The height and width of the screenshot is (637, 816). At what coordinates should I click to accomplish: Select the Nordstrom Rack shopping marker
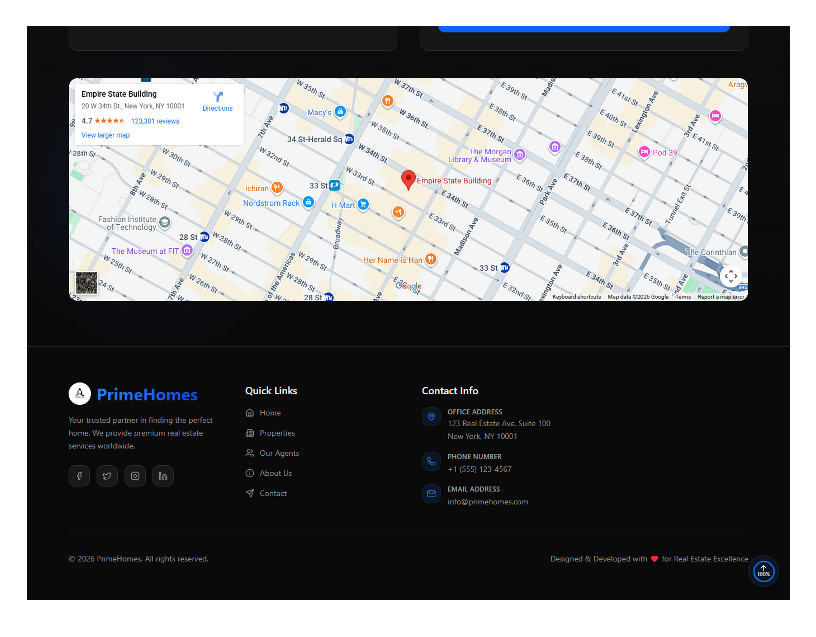pyautogui.click(x=308, y=202)
